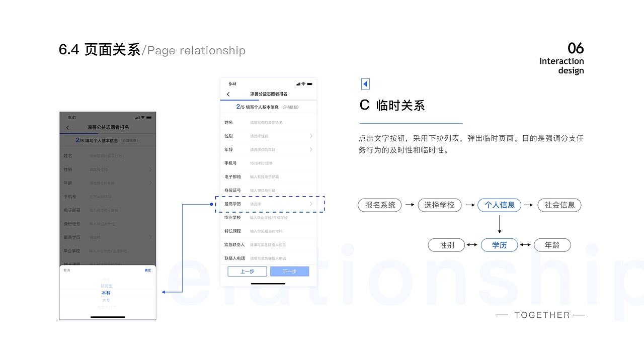Tap the battery icon in the white phone status bar
This screenshot has width=644, height=362.
pyautogui.click(x=310, y=84)
